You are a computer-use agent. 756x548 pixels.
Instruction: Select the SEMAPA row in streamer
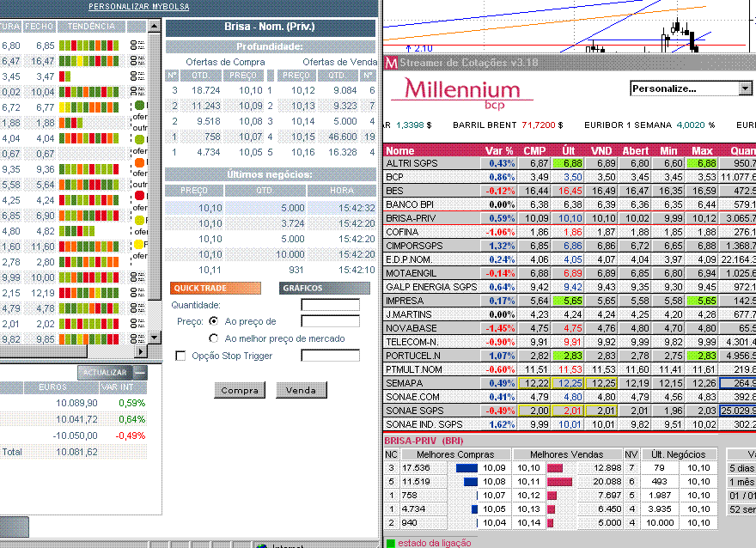point(570,383)
